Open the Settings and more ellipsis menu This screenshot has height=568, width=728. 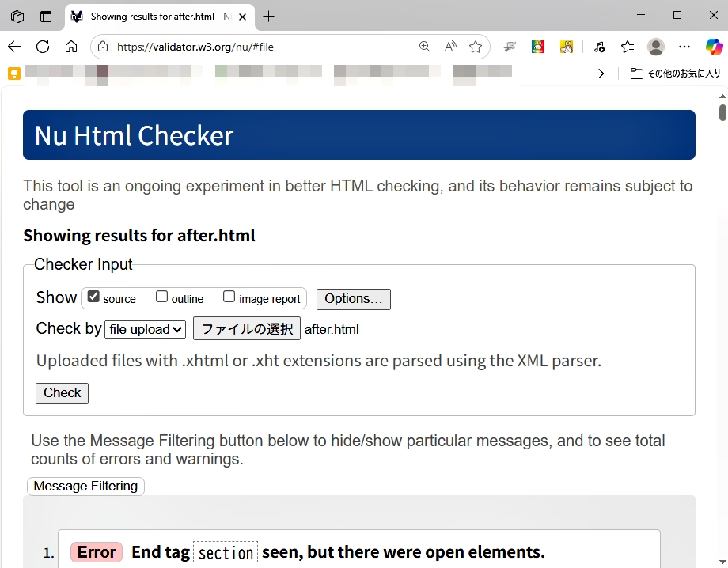[x=684, y=47]
